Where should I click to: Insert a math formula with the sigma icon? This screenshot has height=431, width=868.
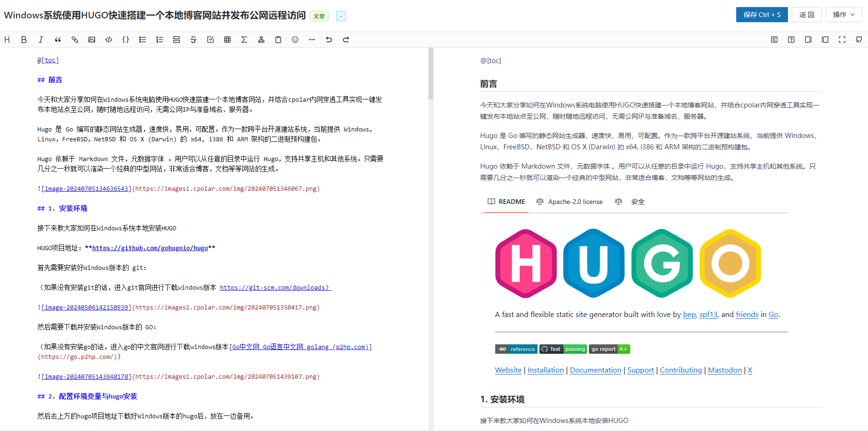point(244,40)
